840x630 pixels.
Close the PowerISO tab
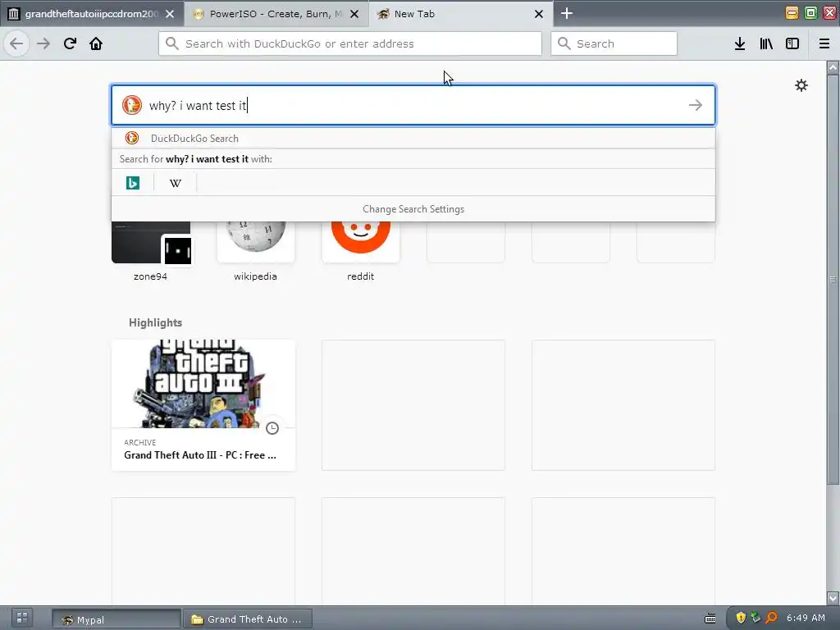coord(354,14)
